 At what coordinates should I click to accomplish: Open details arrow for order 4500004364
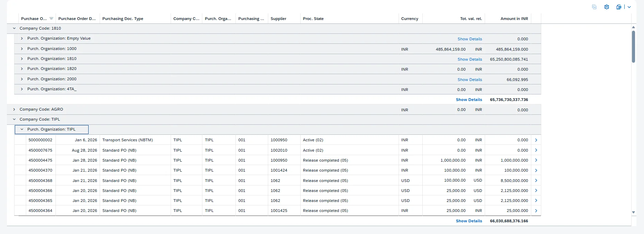(x=536, y=211)
